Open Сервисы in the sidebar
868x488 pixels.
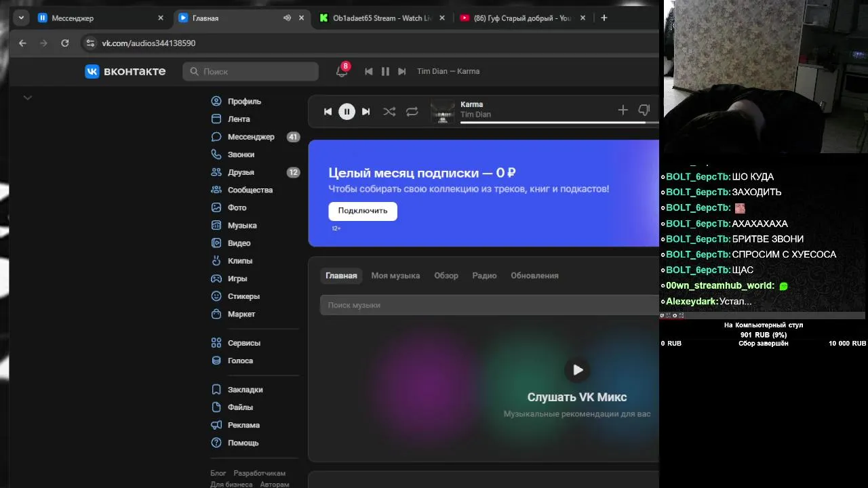tap(236, 343)
